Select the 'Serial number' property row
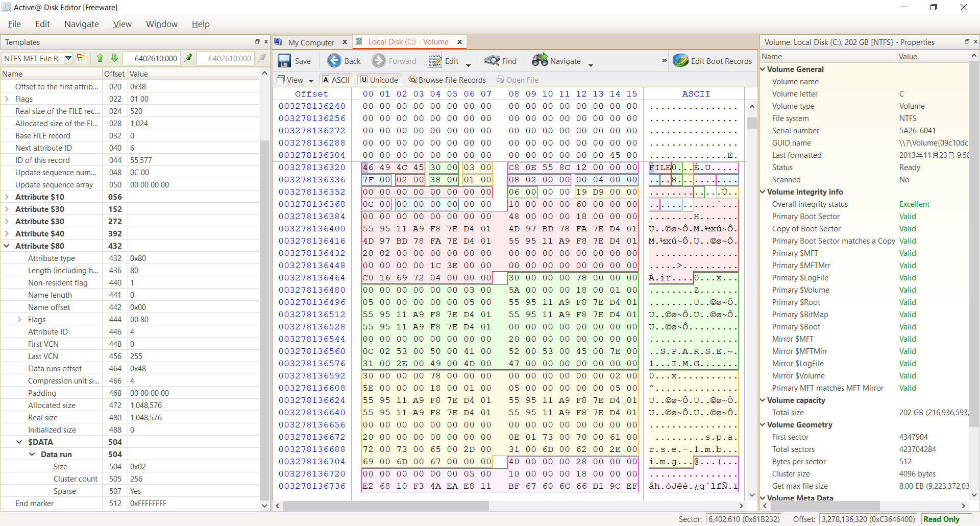Image resolution: width=980 pixels, height=526 pixels. point(865,131)
